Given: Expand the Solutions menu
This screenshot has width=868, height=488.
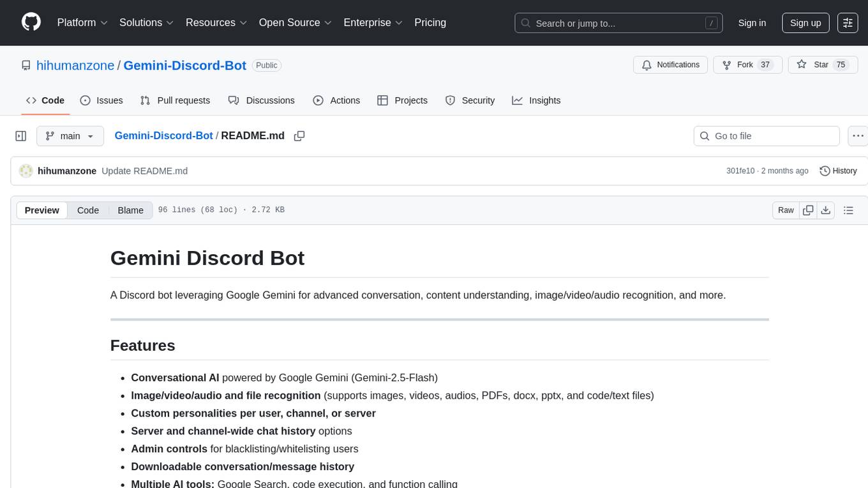Looking at the screenshot, I should coord(147,22).
